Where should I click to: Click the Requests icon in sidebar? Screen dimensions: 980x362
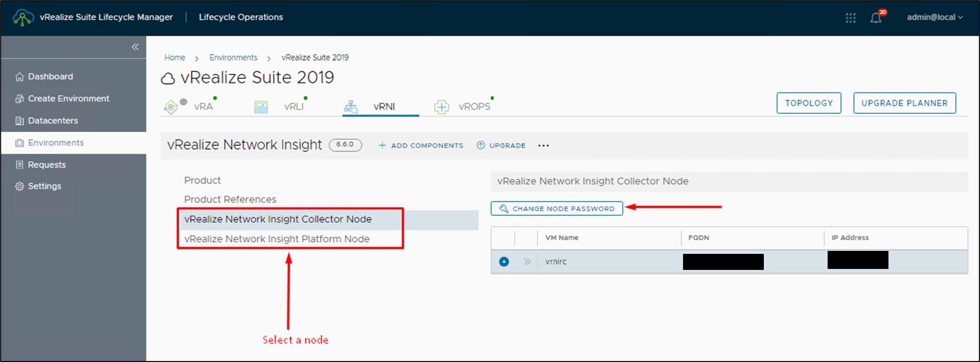(x=19, y=165)
